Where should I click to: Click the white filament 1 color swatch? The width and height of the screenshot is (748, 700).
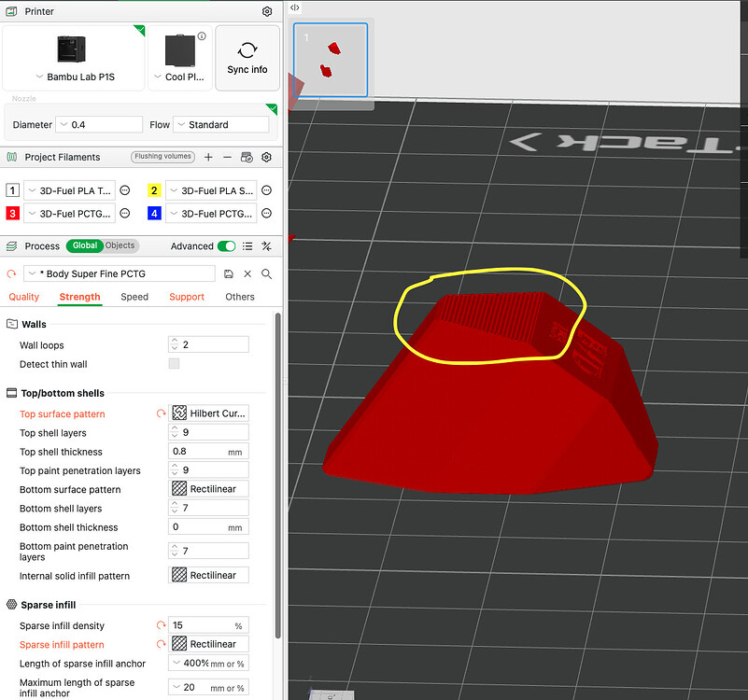point(12,190)
